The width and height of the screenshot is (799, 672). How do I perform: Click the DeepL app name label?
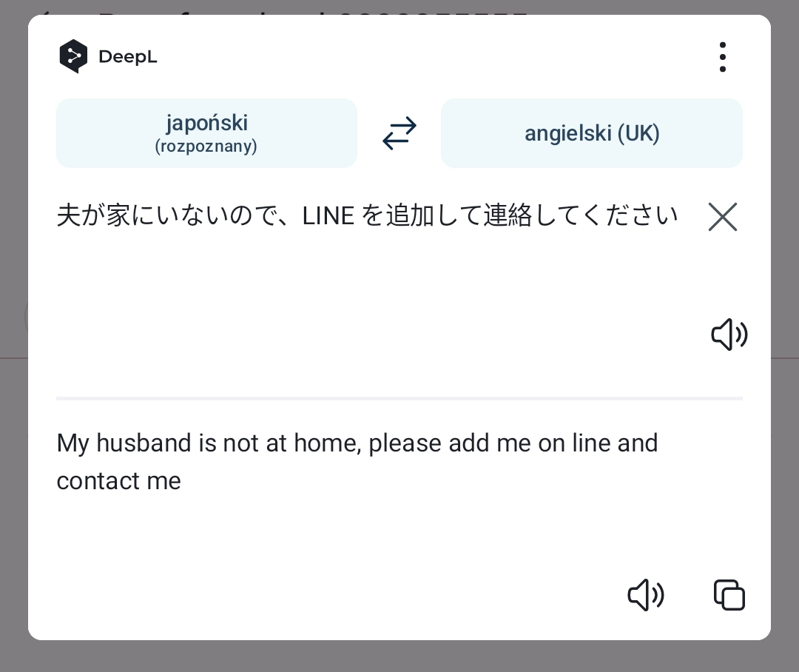coord(127,57)
